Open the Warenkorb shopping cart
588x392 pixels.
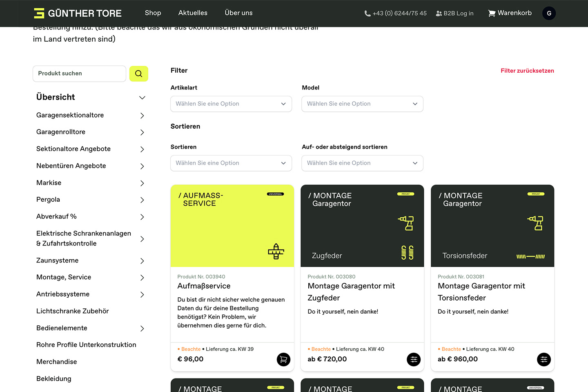(510, 13)
